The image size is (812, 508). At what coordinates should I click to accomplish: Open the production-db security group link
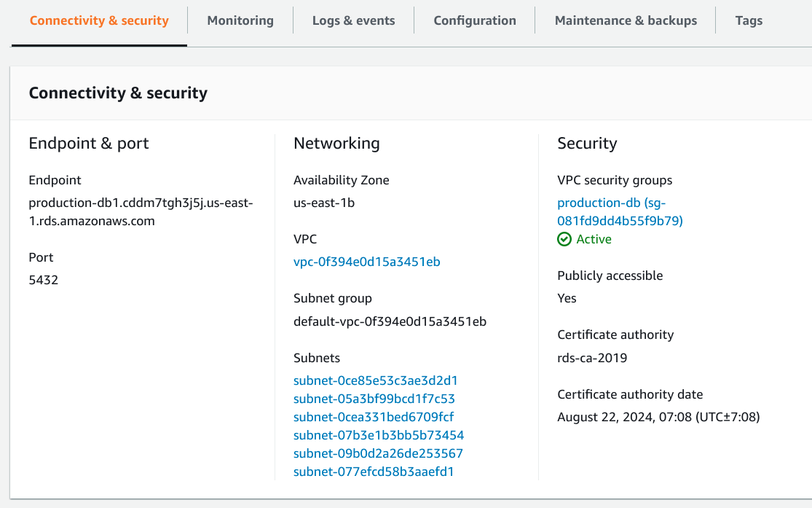click(x=620, y=211)
